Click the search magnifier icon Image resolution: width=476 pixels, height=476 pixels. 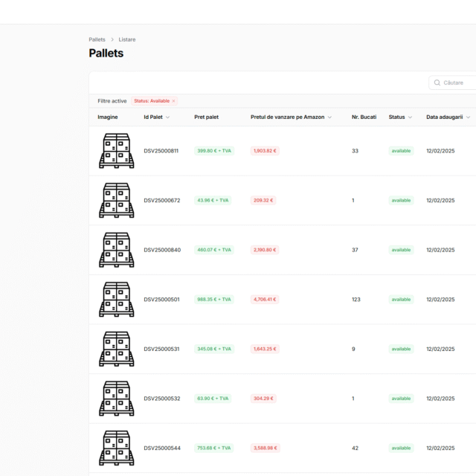pos(437,83)
